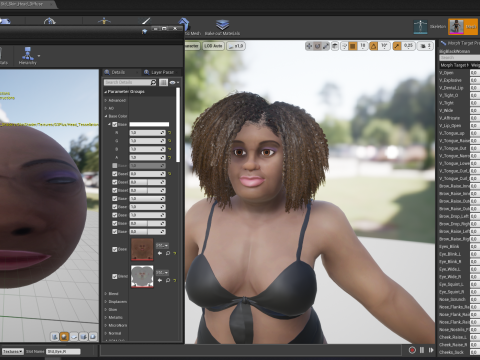Expand the Advanced parameter group
This screenshot has height=360, width=480.
(106, 100)
